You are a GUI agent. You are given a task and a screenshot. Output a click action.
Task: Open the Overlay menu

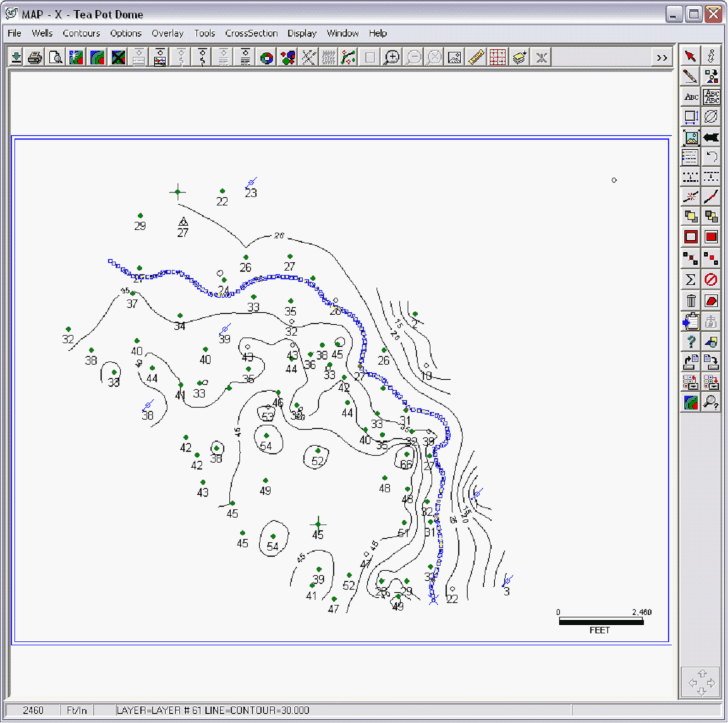coord(167,33)
